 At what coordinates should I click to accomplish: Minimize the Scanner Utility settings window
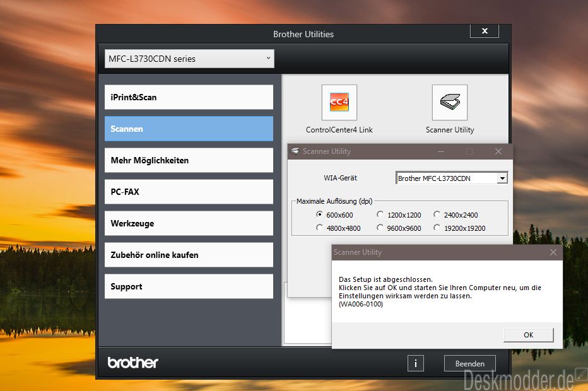pos(441,151)
